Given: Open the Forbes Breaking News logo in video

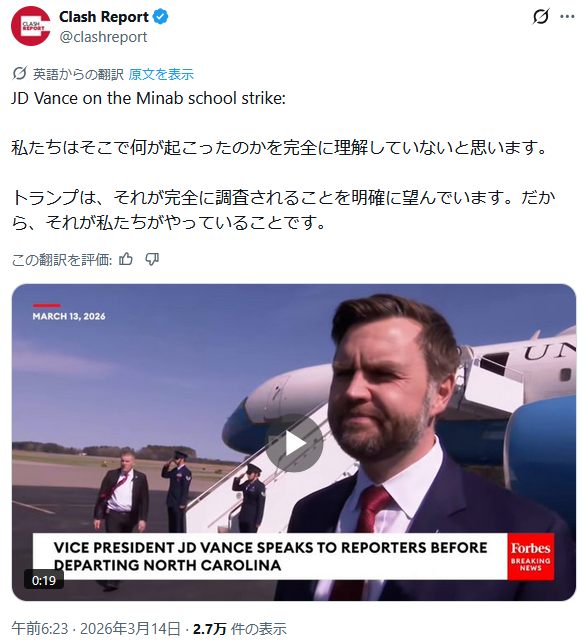Looking at the screenshot, I should (530, 556).
